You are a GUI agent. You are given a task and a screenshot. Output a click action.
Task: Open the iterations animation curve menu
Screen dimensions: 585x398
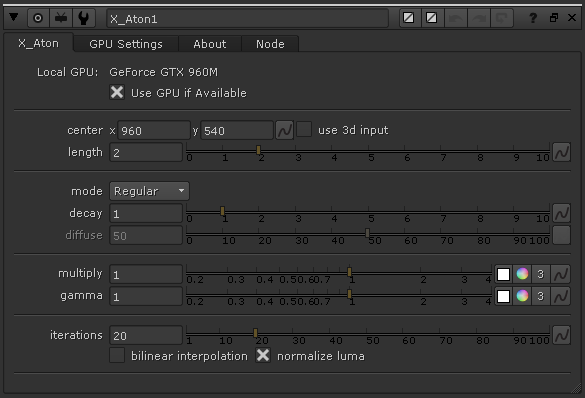pos(561,335)
